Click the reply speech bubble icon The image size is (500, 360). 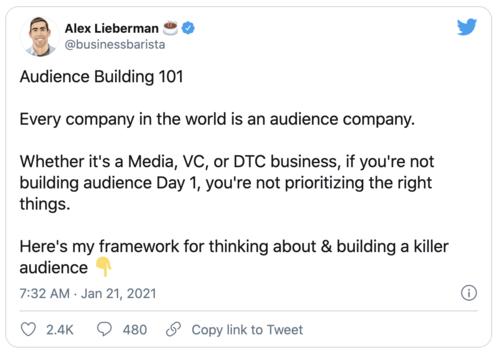tap(104, 329)
